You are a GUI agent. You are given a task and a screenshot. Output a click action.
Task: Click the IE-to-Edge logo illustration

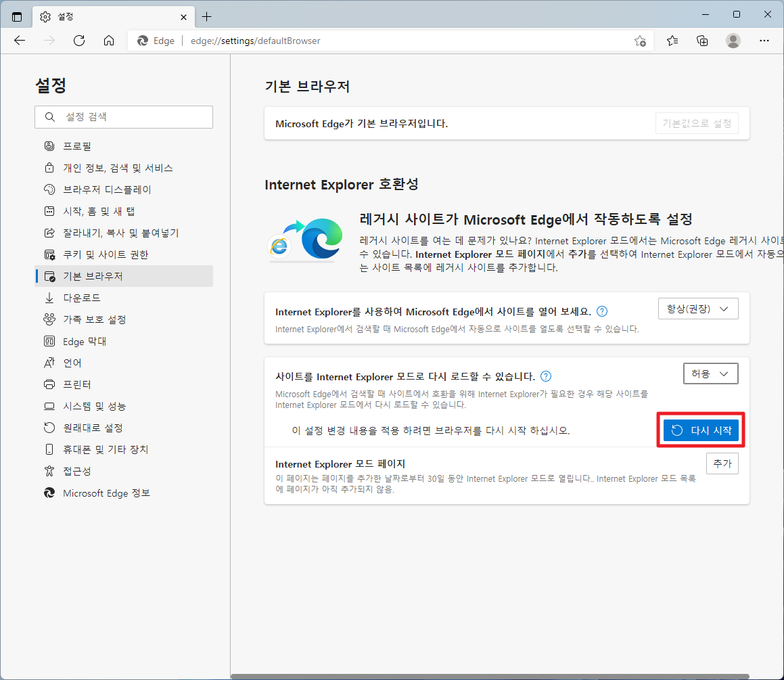pyautogui.click(x=306, y=240)
